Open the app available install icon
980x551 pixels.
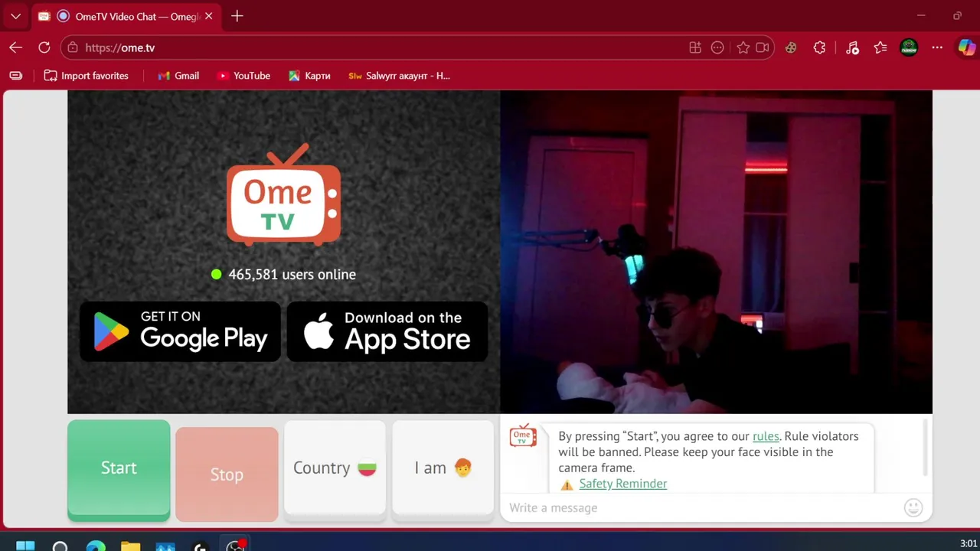pos(695,47)
